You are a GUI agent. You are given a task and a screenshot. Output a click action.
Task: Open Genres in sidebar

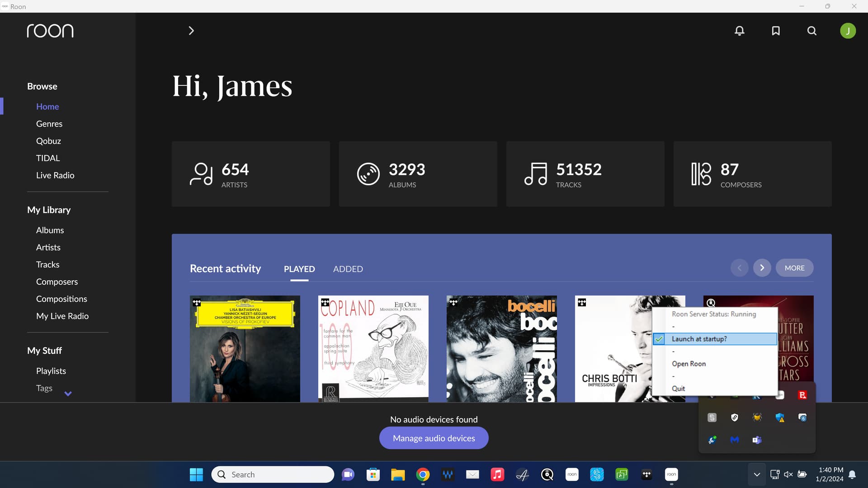coord(49,124)
